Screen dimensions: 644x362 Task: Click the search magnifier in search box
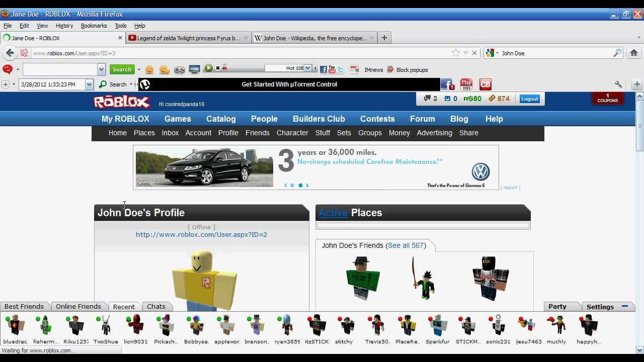(x=617, y=53)
